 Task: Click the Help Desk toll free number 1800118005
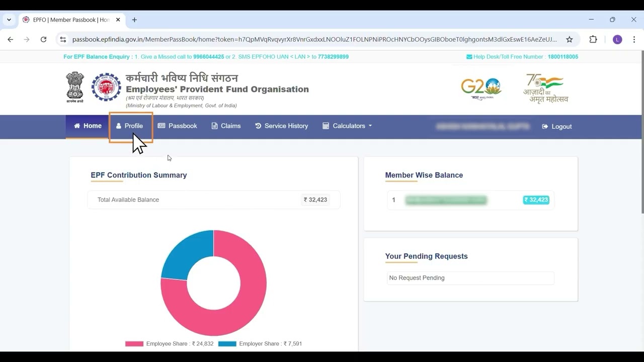563,57
